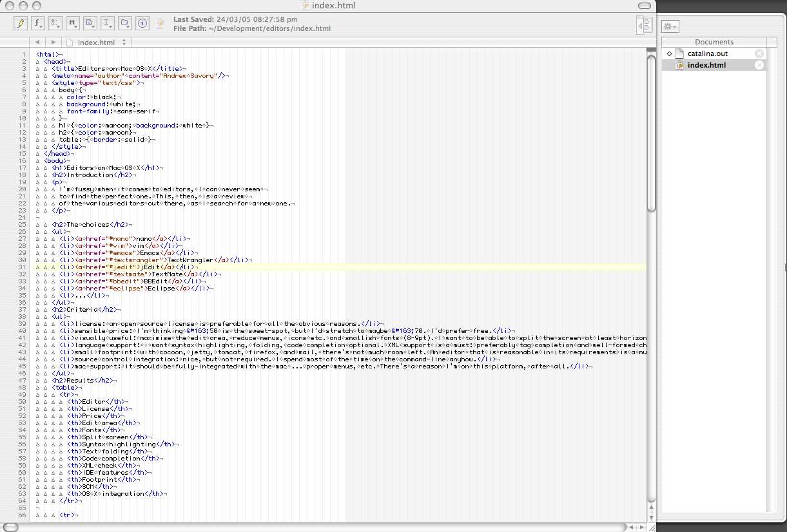Click the "table { border: solid }" line
This screenshot has width=787, height=532.
pos(107,140)
